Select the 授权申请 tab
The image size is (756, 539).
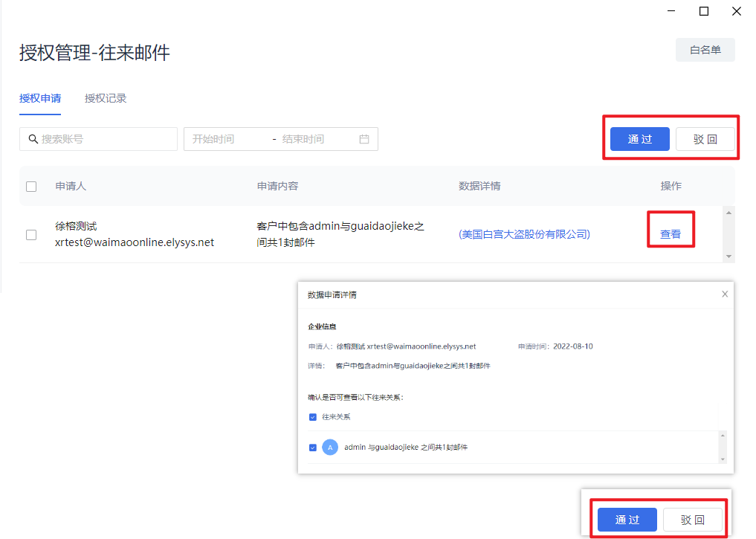tap(40, 98)
